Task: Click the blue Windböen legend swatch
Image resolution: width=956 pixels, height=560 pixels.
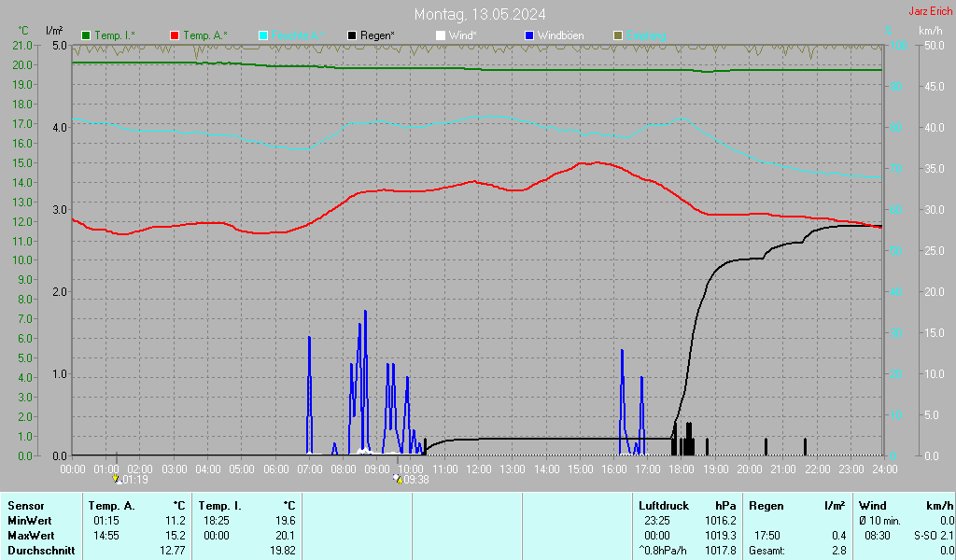Action: (529, 35)
